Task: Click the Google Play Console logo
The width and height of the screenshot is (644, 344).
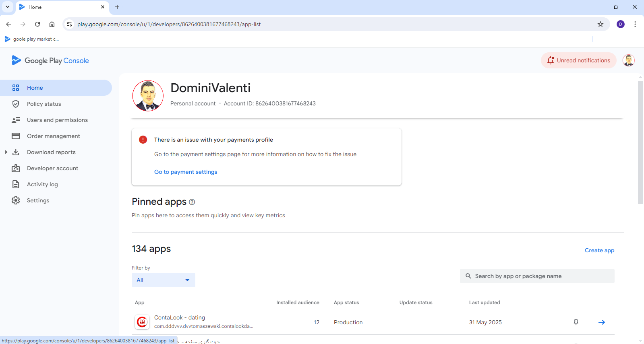Action: pyautogui.click(x=50, y=60)
